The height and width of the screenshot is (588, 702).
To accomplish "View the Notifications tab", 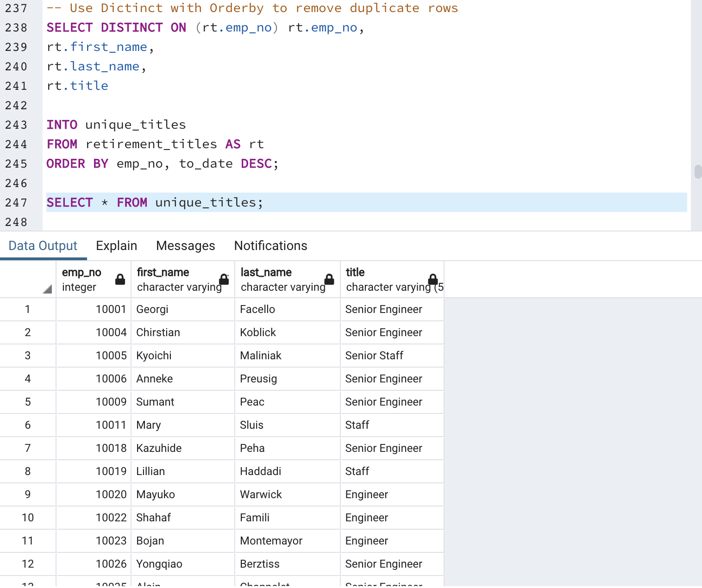I will pos(270,246).
